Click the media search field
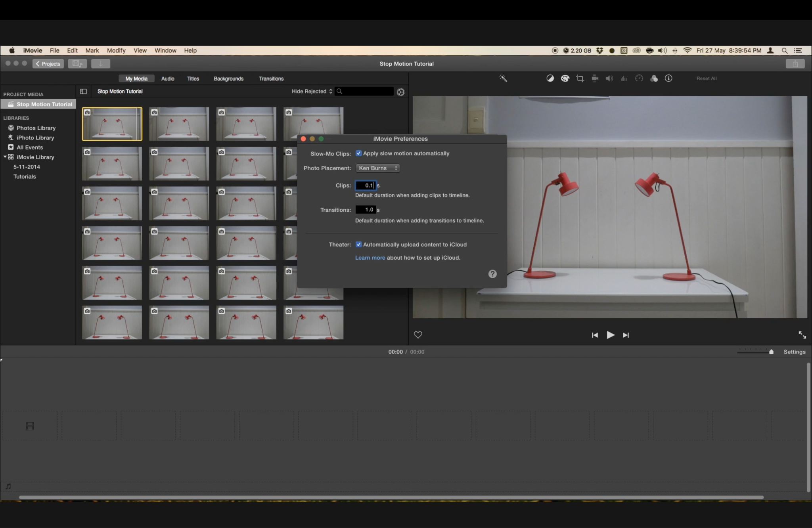The height and width of the screenshot is (528, 812). click(x=364, y=91)
